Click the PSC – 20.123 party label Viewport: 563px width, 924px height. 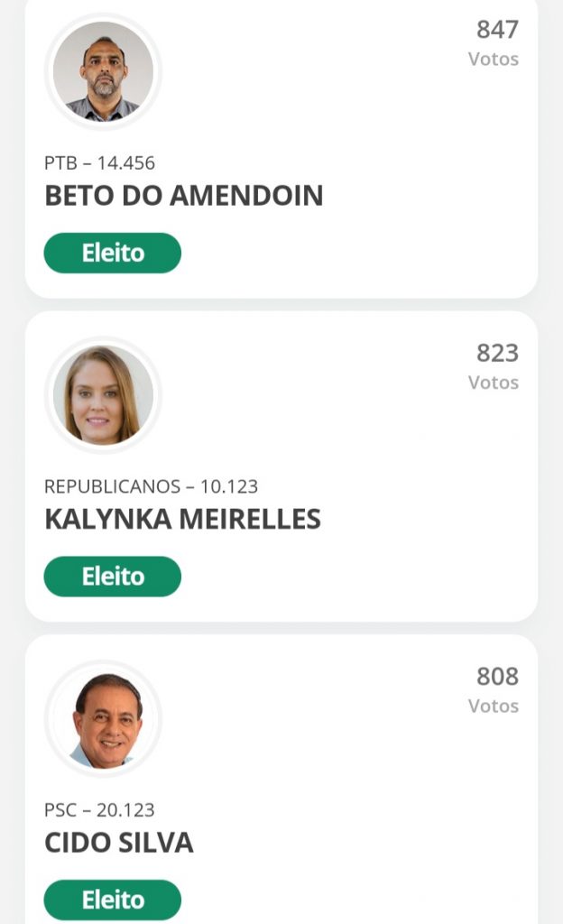click(99, 810)
